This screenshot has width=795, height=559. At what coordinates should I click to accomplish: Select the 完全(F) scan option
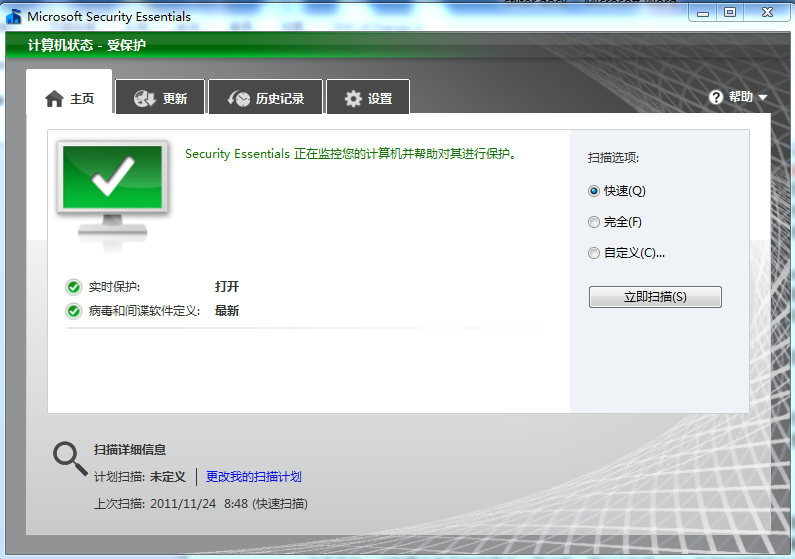click(x=615, y=222)
